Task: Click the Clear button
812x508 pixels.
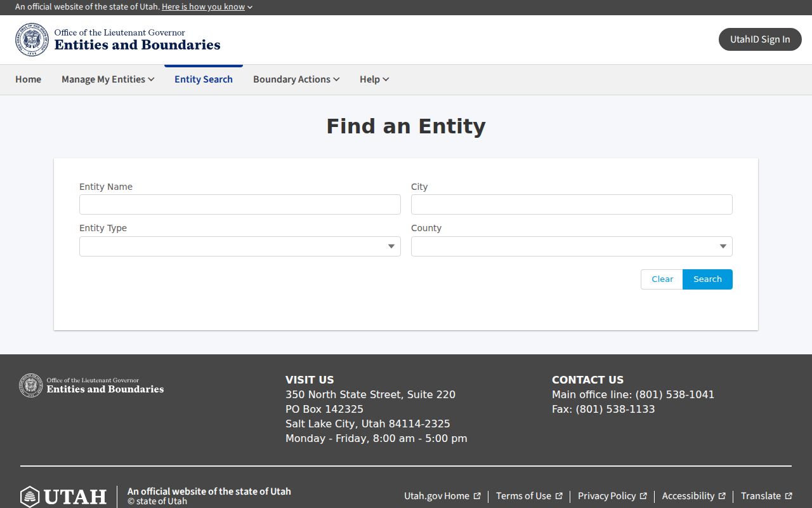Action: [662, 279]
